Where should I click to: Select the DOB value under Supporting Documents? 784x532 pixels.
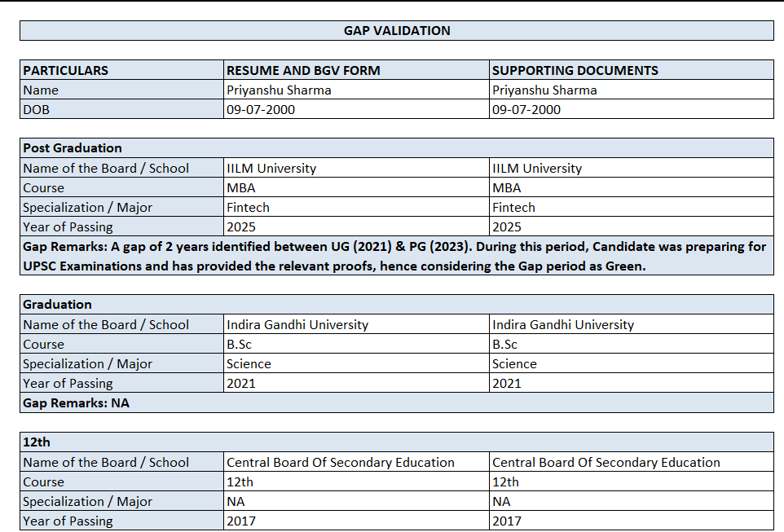(632, 109)
